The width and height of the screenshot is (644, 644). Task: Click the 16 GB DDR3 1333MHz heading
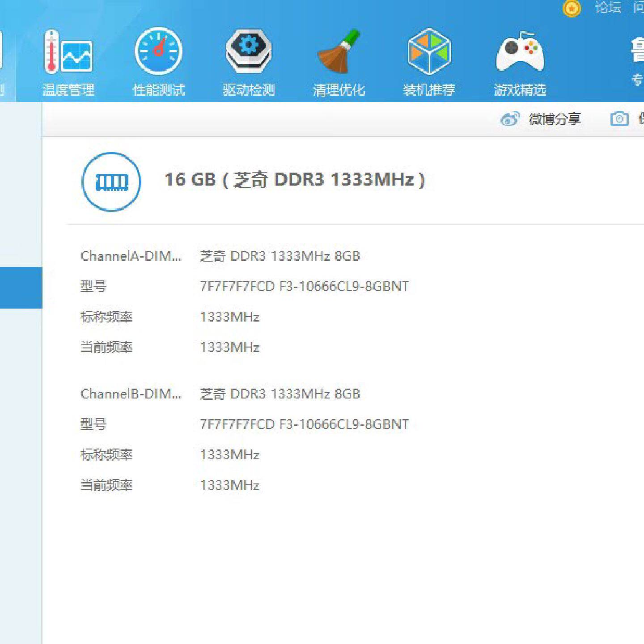coord(295,180)
